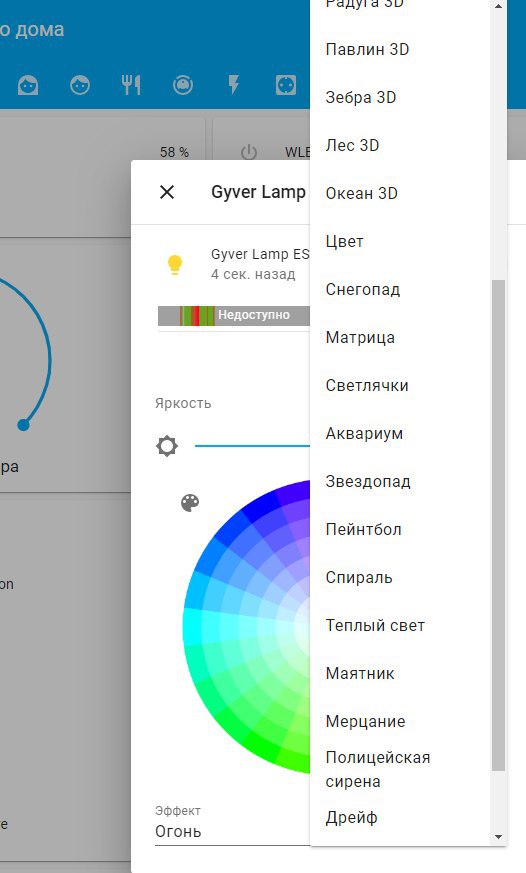
Task: Select the Аквариум effect
Action: 400,433
